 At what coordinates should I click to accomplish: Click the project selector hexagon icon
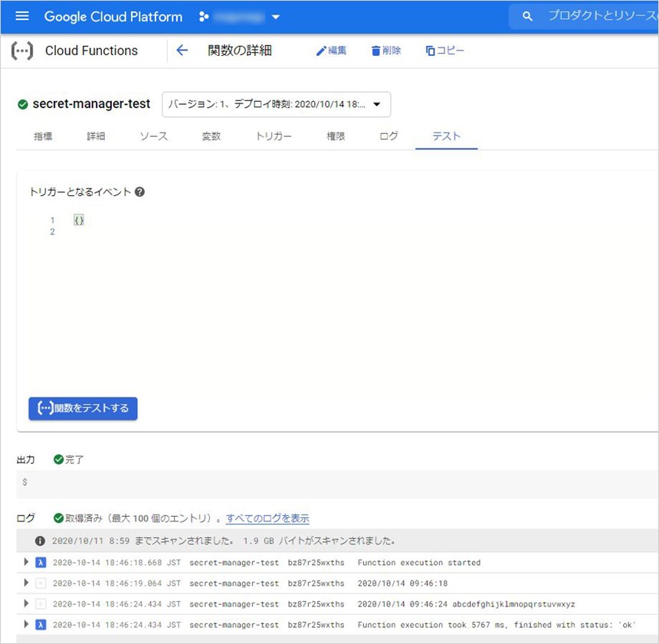tap(204, 17)
